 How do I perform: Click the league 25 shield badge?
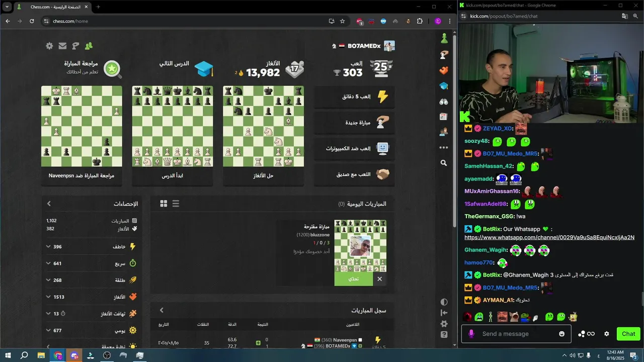pyautogui.click(x=382, y=68)
